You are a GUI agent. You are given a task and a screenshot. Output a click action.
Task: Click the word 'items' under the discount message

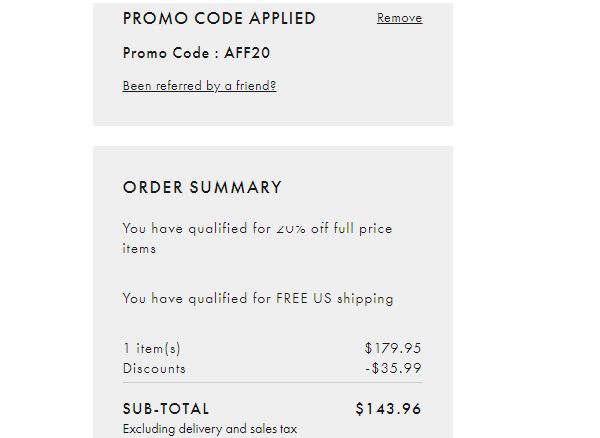[139, 249]
